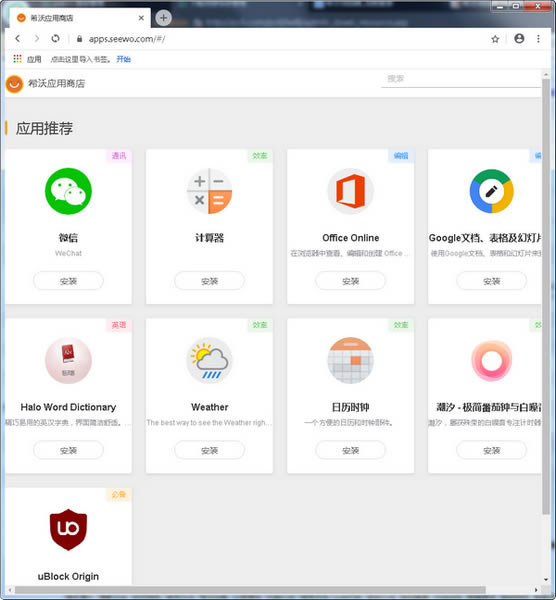Screen dimensions: 556x600
Task: Install the WeChat app
Action: [x=68, y=281]
